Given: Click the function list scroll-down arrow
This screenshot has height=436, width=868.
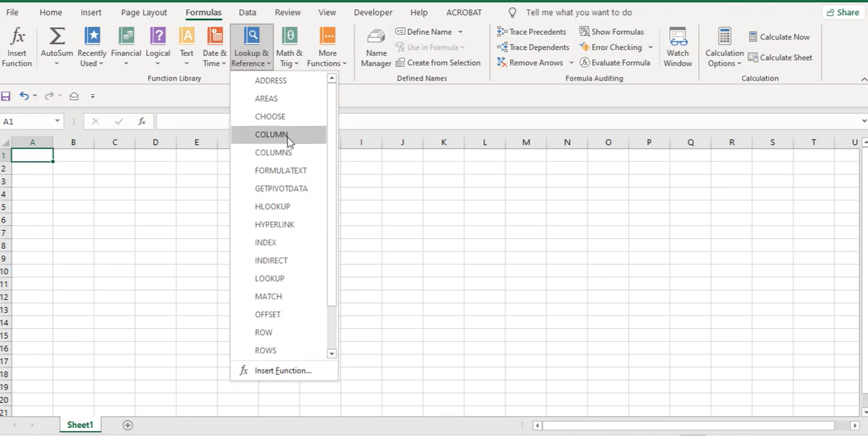Looking at the screenshot, I should click(332, 353).
